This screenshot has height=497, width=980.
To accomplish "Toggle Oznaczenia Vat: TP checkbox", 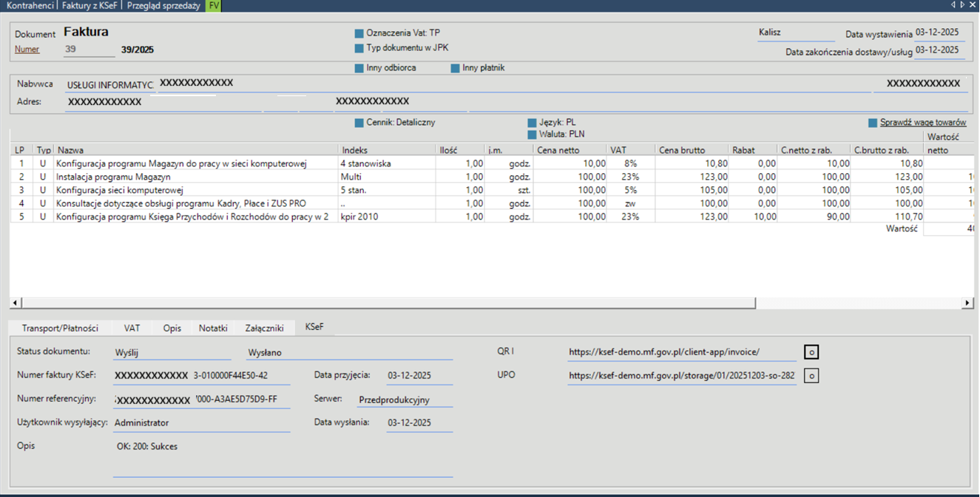I will [x=359, y=33].
